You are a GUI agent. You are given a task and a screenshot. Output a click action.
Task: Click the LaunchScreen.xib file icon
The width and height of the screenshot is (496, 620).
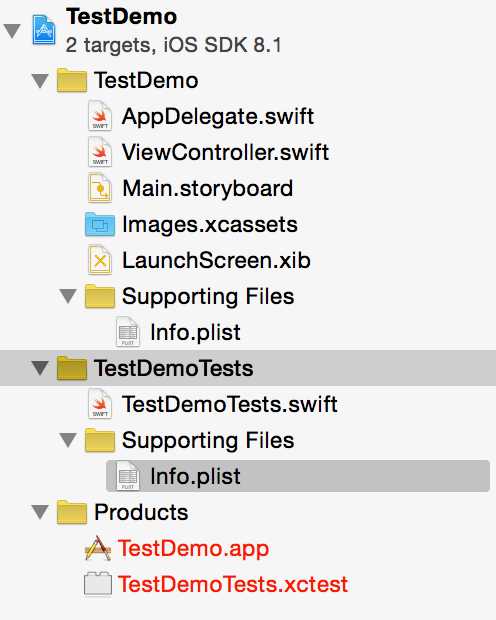(x=100, y=260)
